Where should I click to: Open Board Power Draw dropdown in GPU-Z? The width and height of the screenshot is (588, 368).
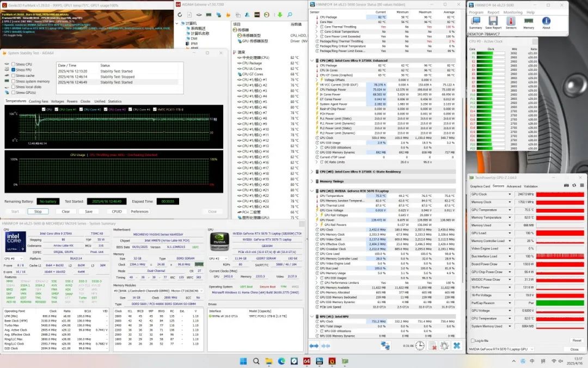click(510, 264)
